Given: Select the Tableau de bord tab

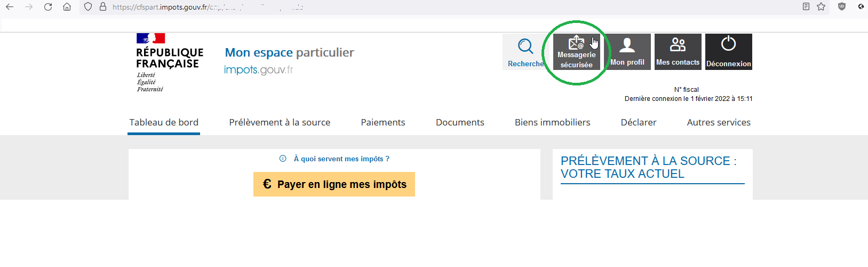Looking at the screenshot, I should pos(164,122).
